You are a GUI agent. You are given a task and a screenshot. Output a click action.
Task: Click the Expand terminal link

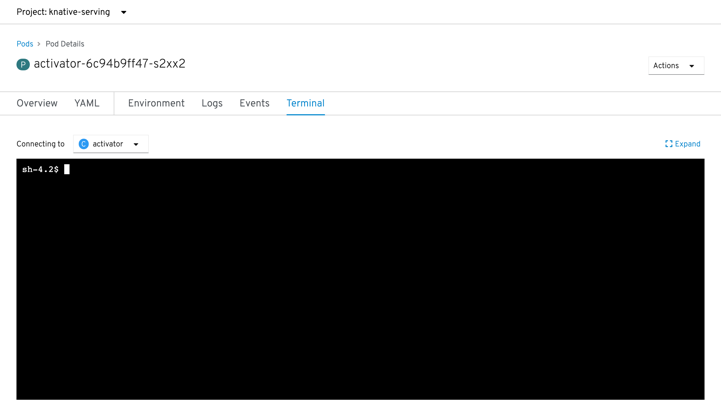tap(682, 144)
